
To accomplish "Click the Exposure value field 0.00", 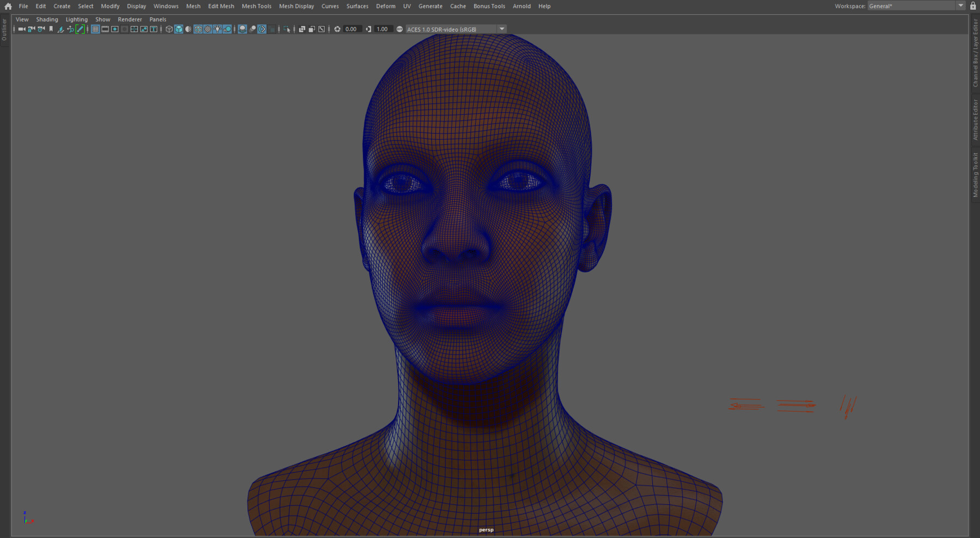I will tap(352, 29).
